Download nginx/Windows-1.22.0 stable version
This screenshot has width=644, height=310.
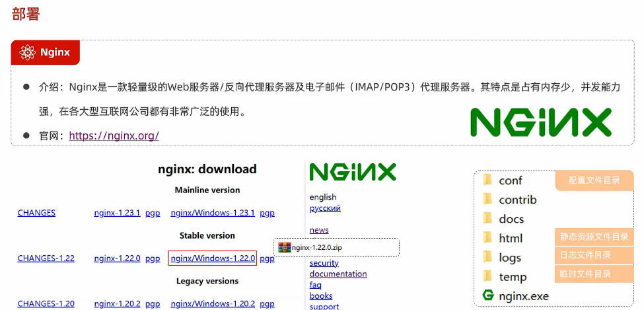pos(213,258)
